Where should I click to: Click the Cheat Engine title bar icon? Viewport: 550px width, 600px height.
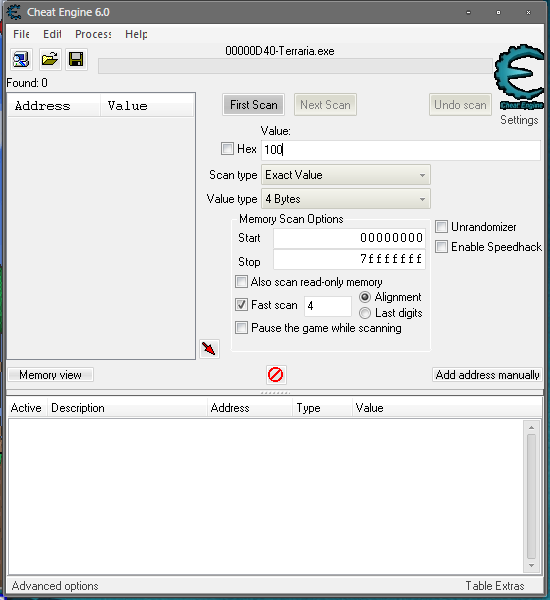click(x=14, y=12)
